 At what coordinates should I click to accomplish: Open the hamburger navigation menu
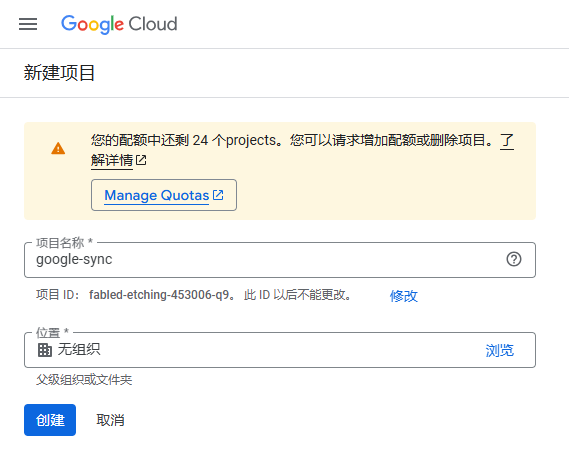[x=28, y=24]
